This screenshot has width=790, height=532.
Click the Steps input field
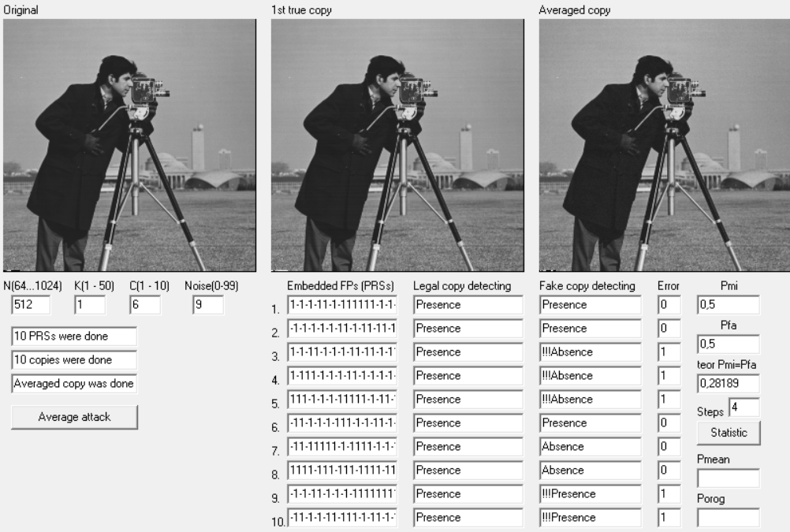coord(744,407)
